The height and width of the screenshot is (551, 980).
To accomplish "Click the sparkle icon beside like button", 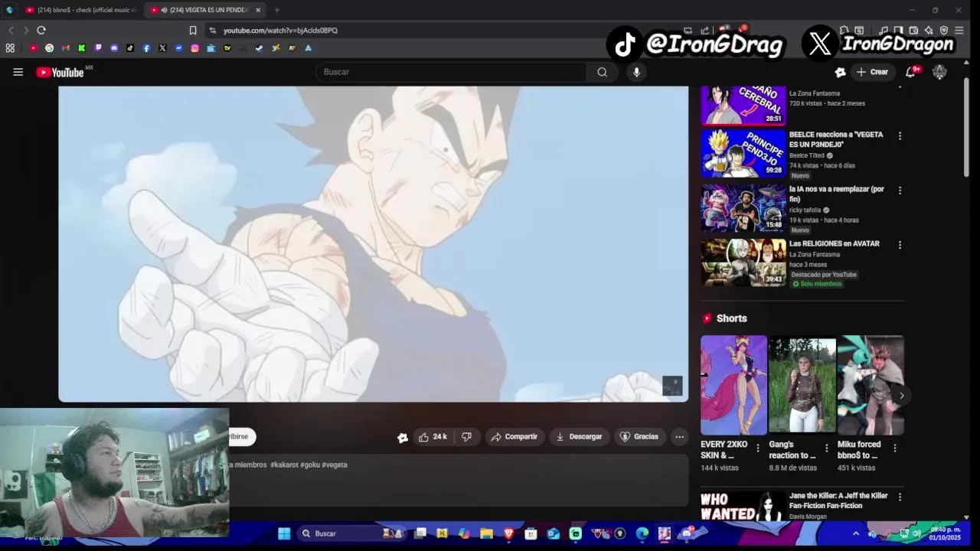I will click(x=403, y=438).
